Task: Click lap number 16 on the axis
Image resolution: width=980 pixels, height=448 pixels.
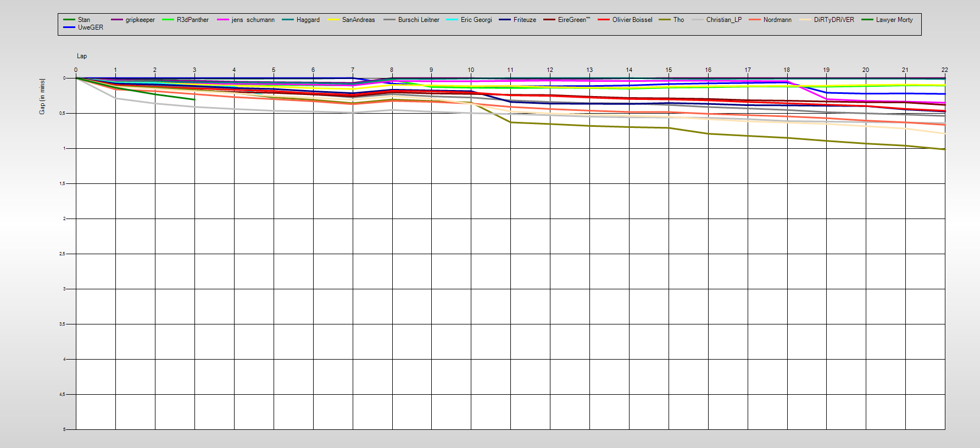Action: (x=708, y=70)
